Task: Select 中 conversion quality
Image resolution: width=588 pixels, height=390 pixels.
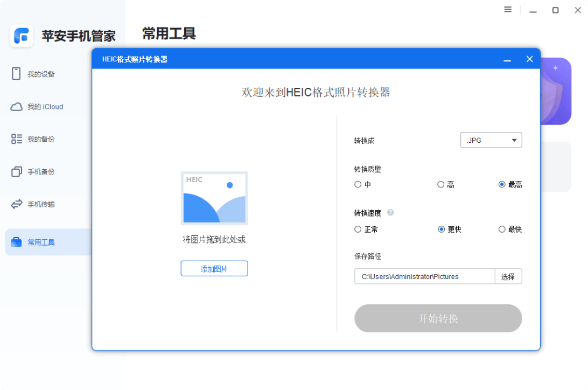Action: coord(358,184)
